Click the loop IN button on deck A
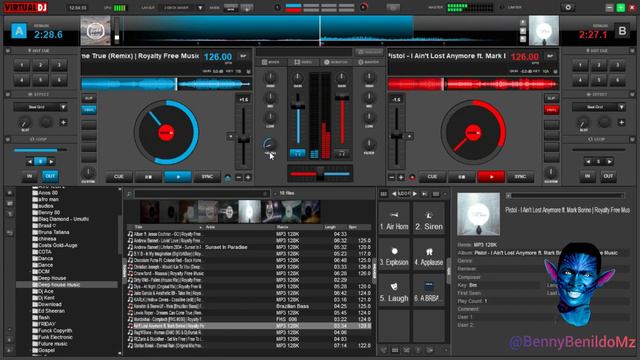Viewport: 640px width, 360px height. click(x=29, y=176)
